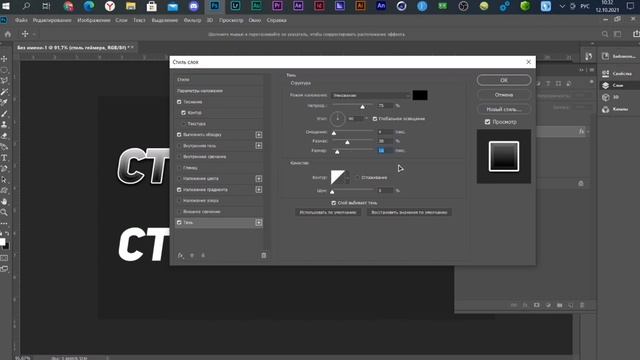Click create new group folder icon in Layers panel
Image resolution: width=640 pixels, height=360 pixels.
point(560,305)
